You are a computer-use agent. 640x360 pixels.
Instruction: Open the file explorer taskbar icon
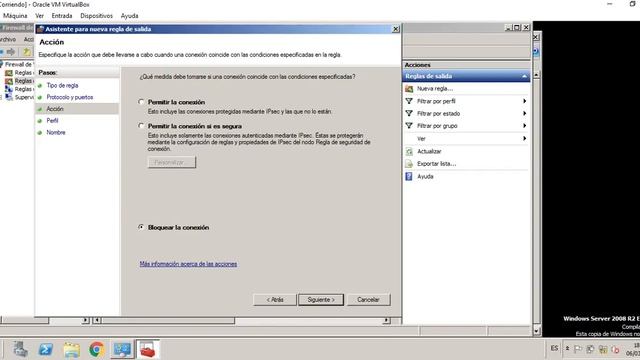[x=71, y=349]
